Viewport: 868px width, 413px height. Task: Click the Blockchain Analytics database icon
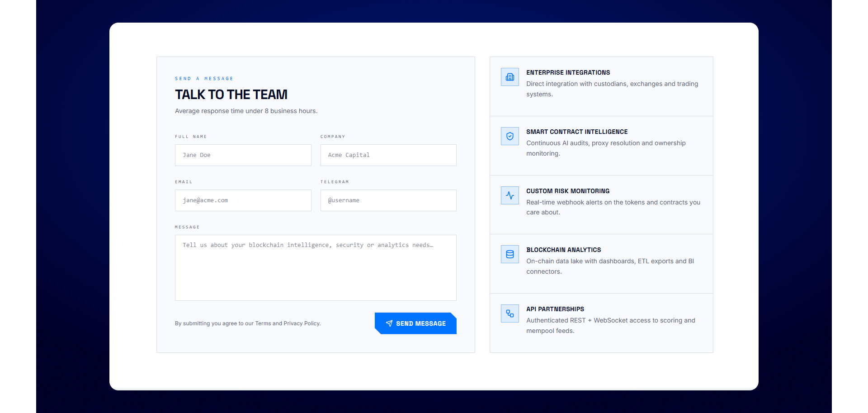[510, 254]
